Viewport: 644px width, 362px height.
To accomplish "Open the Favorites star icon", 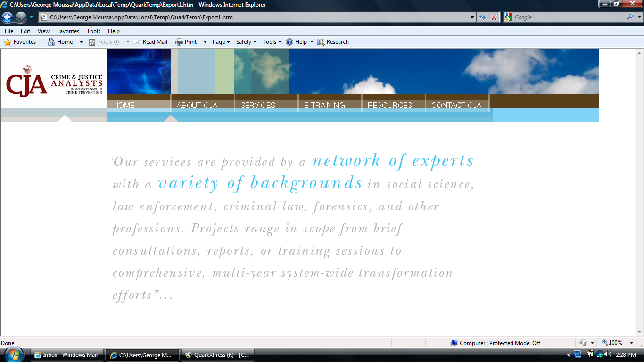I will [7, 41].
